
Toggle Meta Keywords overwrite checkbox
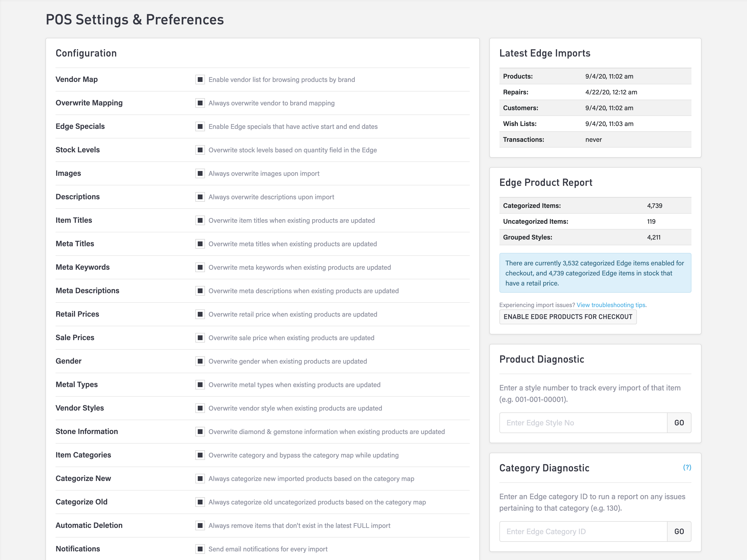[200, 268]
